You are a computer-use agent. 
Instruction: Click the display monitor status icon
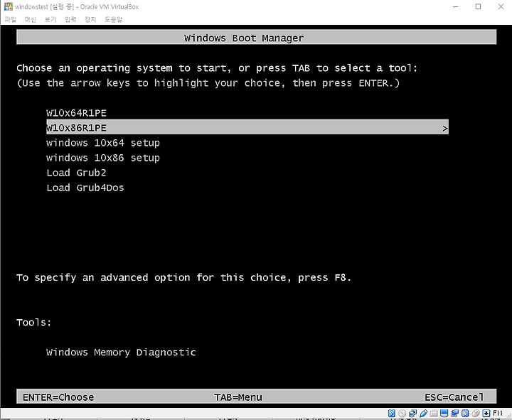[x=444, y=413]
